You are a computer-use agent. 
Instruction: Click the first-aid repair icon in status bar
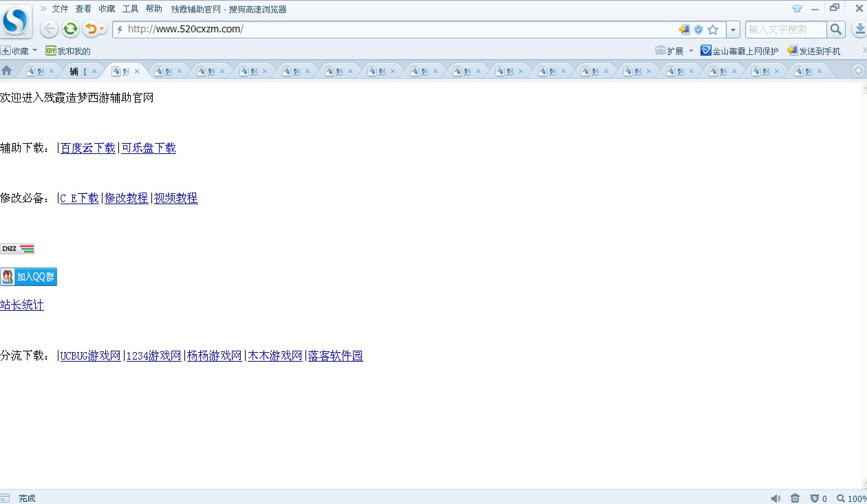tap(795, 498)
